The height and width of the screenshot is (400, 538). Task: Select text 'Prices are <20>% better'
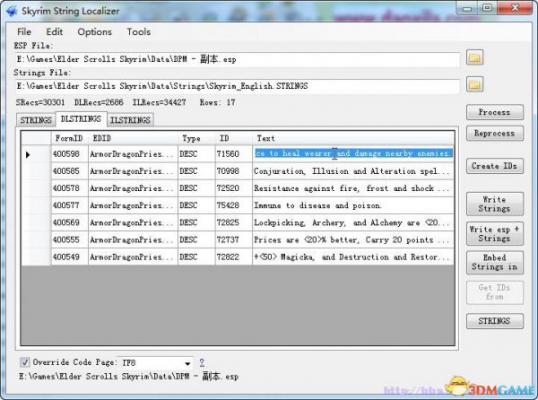(x=306, y=240)
